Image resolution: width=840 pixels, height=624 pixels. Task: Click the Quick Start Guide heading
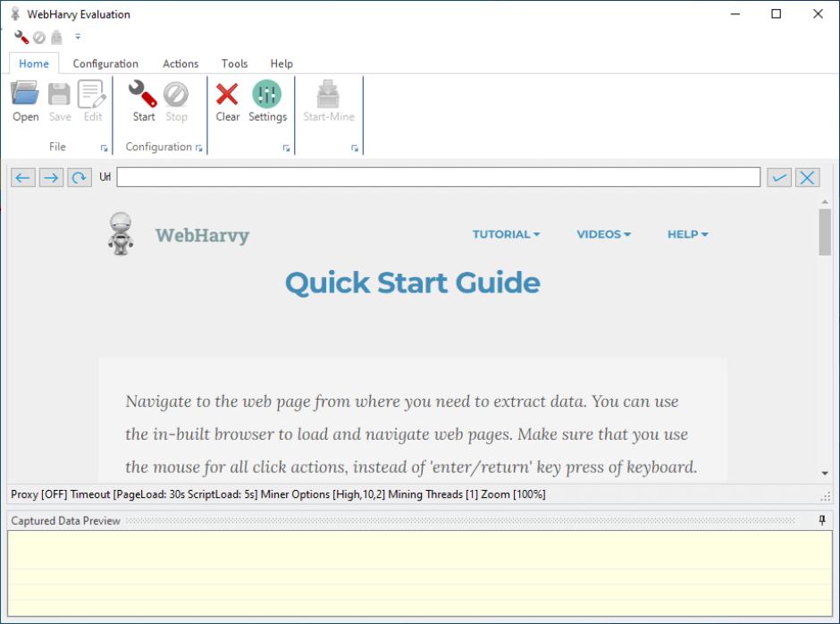click(x=413, y=282)
